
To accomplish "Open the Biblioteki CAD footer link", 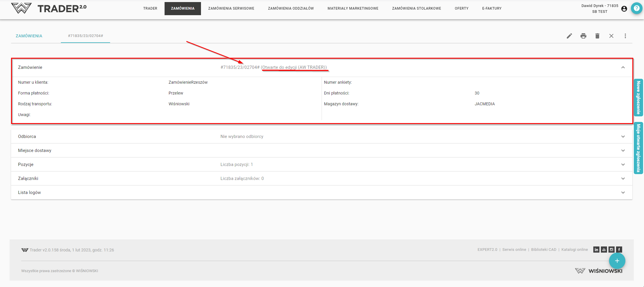I will coord(544,250).
